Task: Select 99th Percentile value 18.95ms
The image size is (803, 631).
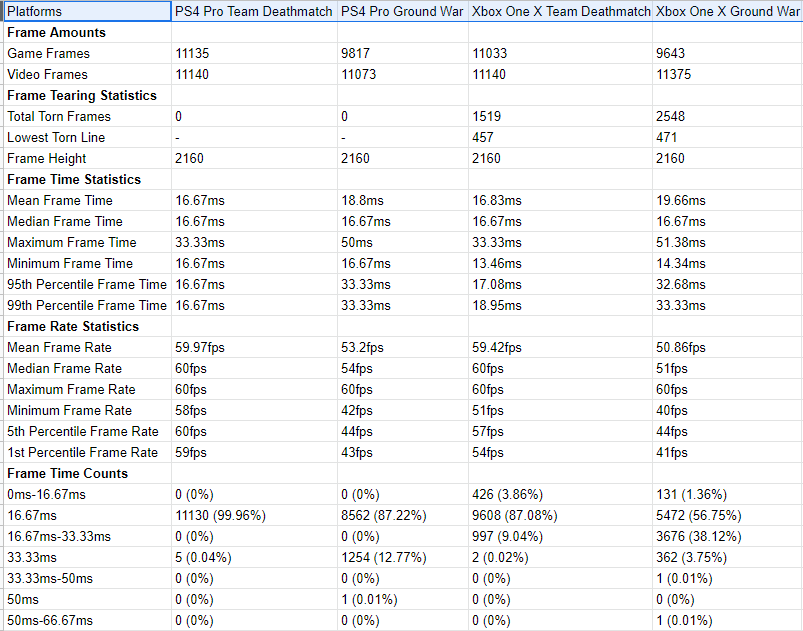Action: click(497, 305)
